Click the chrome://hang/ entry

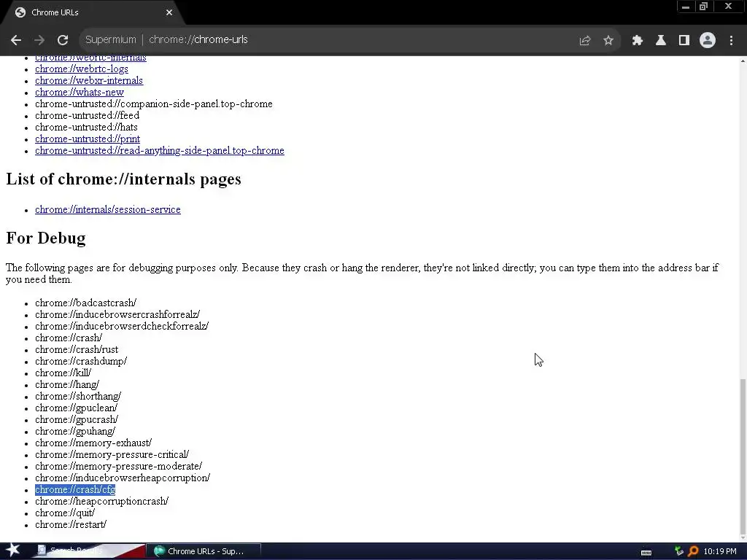(67, 384)
